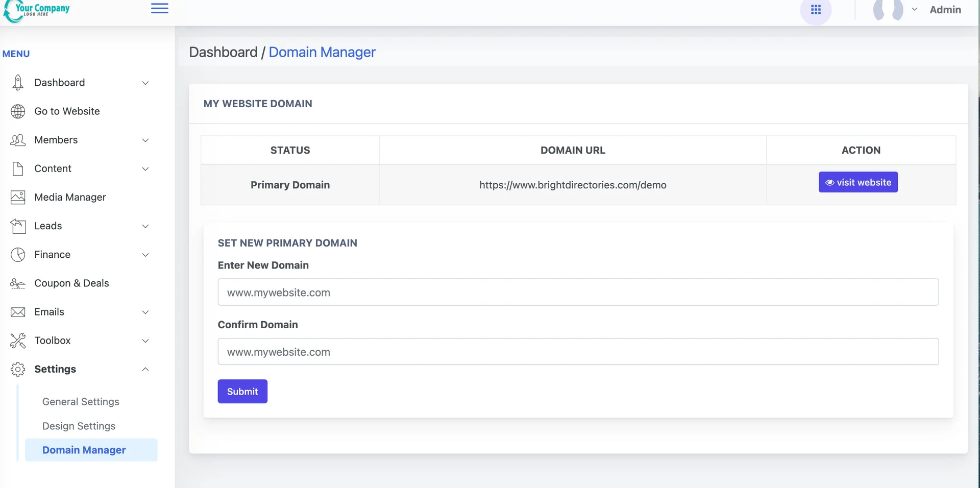Click the Emails envelope icon
Viewport: 980px width, 488px height.
[18, 312]
